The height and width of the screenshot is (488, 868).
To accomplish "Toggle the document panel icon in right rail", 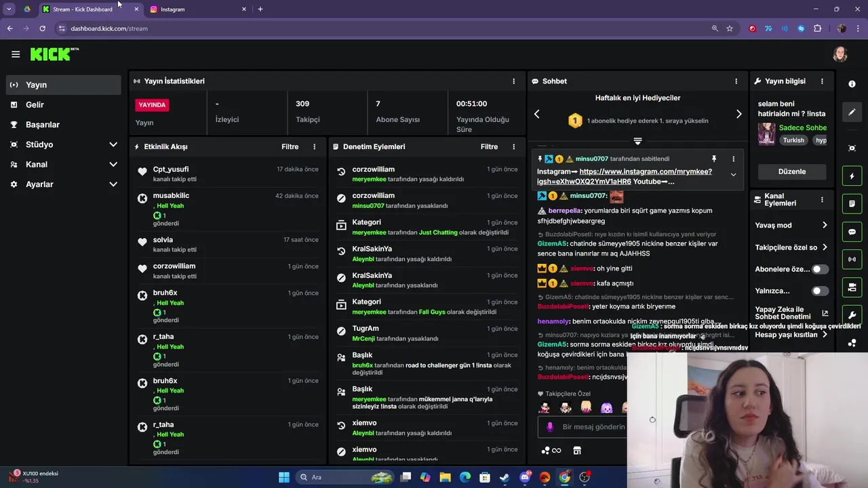I will click(x=852, y=204).
